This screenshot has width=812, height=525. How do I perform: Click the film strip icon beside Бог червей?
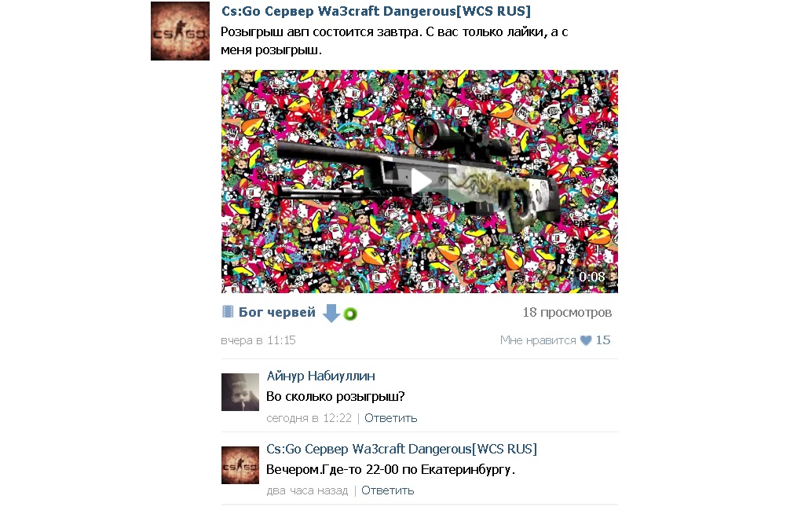tap(227, 311)
